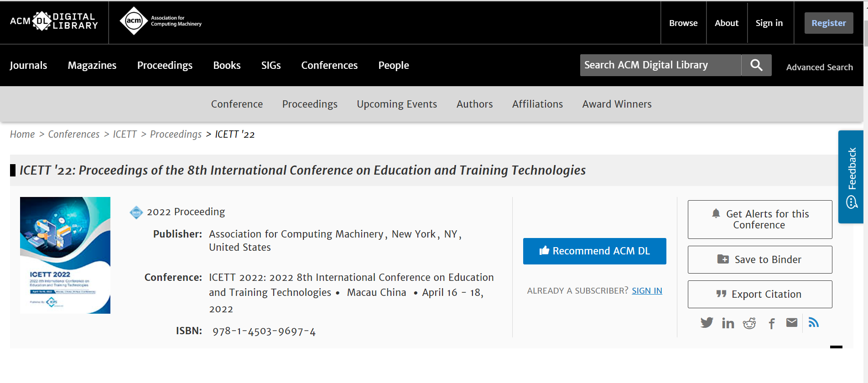Click the Search ACM Digital Library field
The image size is (868, 383).
[660, 65]
